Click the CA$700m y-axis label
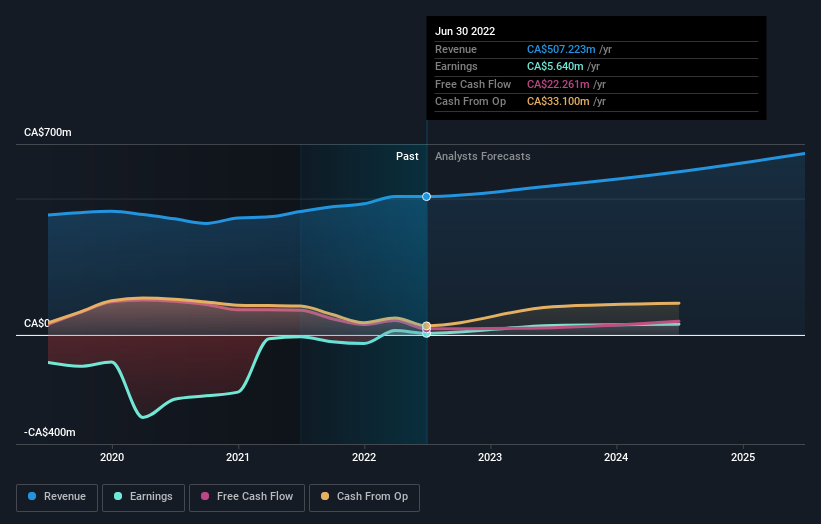Screen dimensions: 821x524 click(x=48, y=132)
